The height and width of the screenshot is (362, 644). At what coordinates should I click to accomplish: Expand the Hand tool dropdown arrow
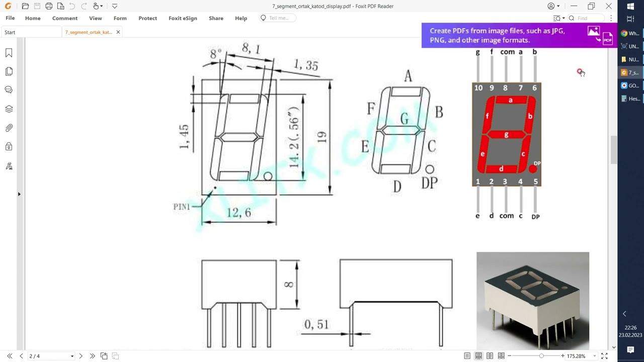[102, 6]
